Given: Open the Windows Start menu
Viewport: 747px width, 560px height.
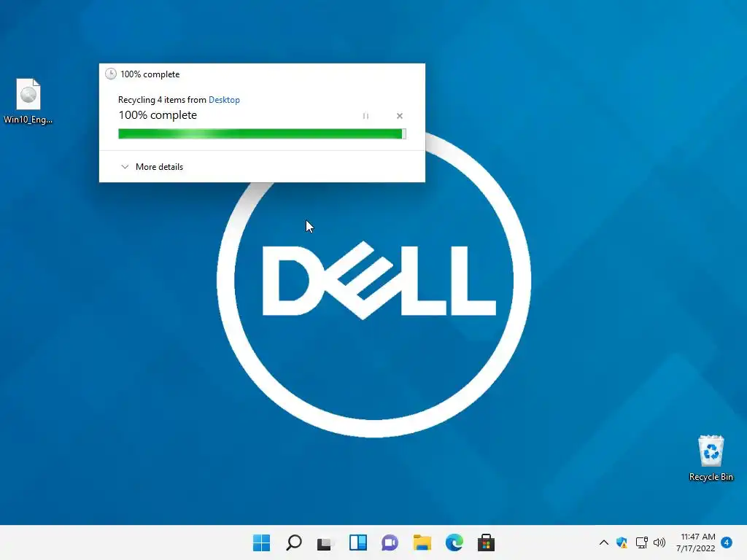Looking at the screenshot, I should click(262, 542).
